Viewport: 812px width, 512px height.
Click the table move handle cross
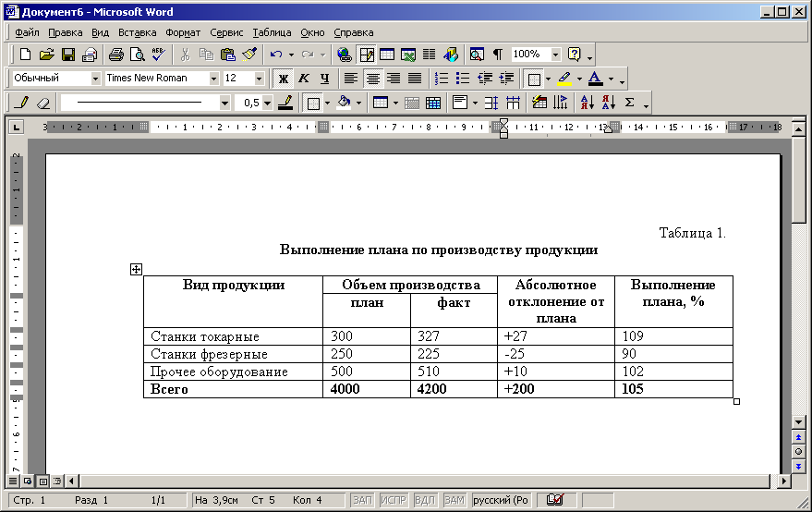pos(136,269)
